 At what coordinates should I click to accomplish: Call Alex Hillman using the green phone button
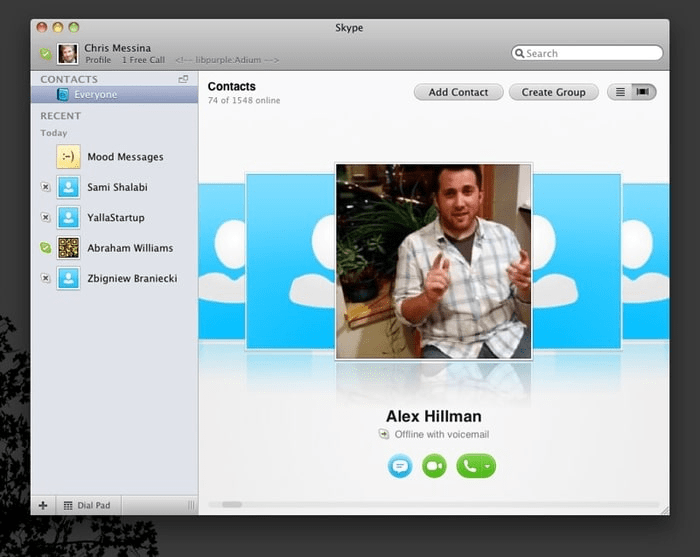point(469,466)
